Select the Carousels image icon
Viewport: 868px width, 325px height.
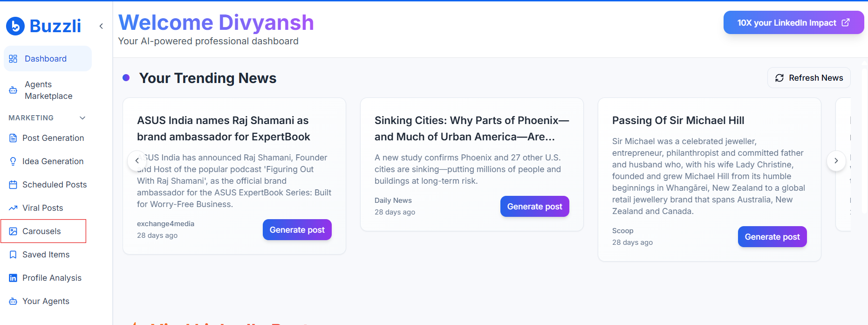pos(13,231)
